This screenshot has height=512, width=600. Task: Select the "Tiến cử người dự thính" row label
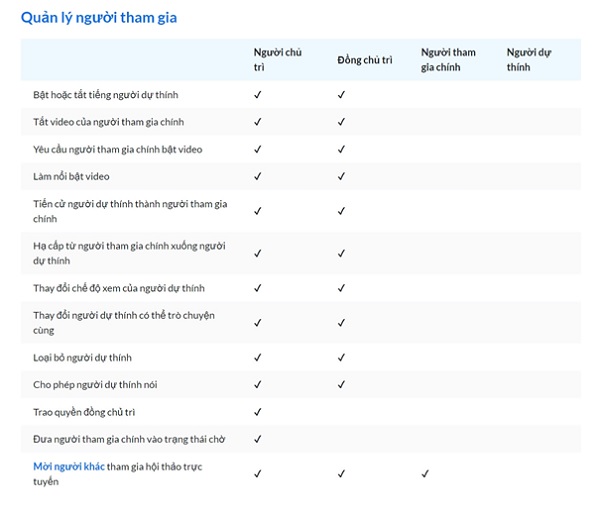[x=130, y=211]
